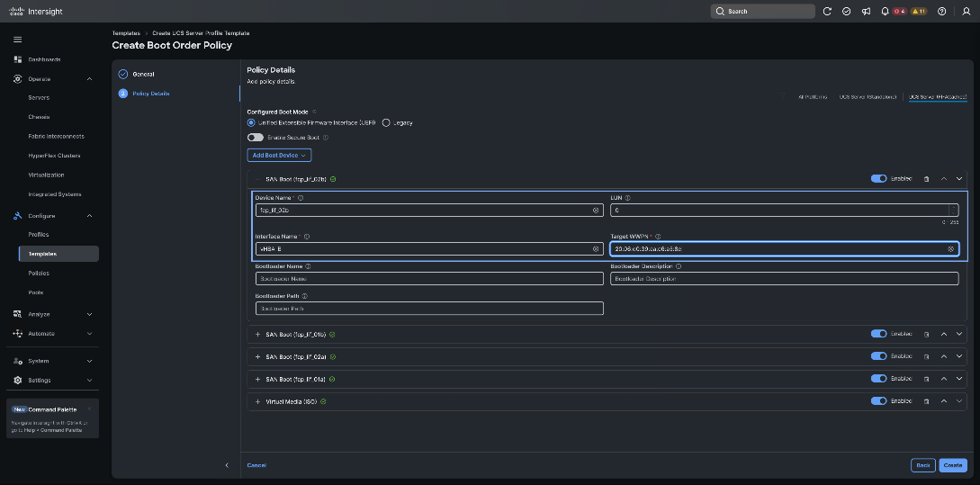Click the Back button
The height and width of the screenshot is (485, 980).
pos(923,465)
